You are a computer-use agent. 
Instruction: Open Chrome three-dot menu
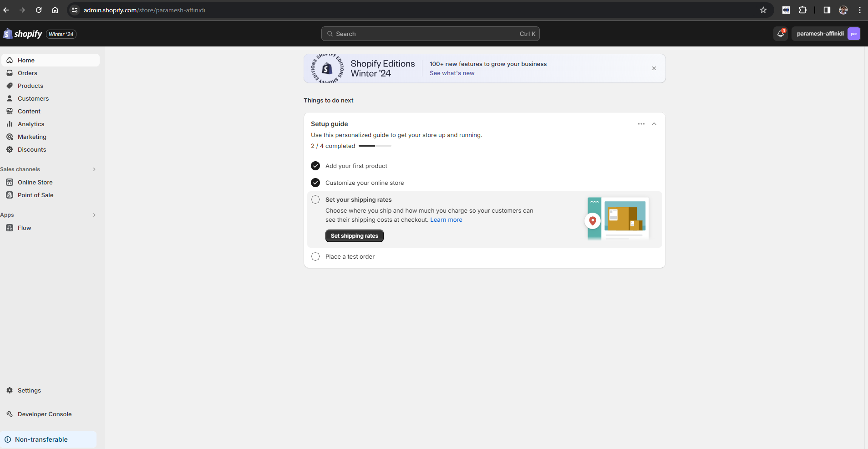860,10
